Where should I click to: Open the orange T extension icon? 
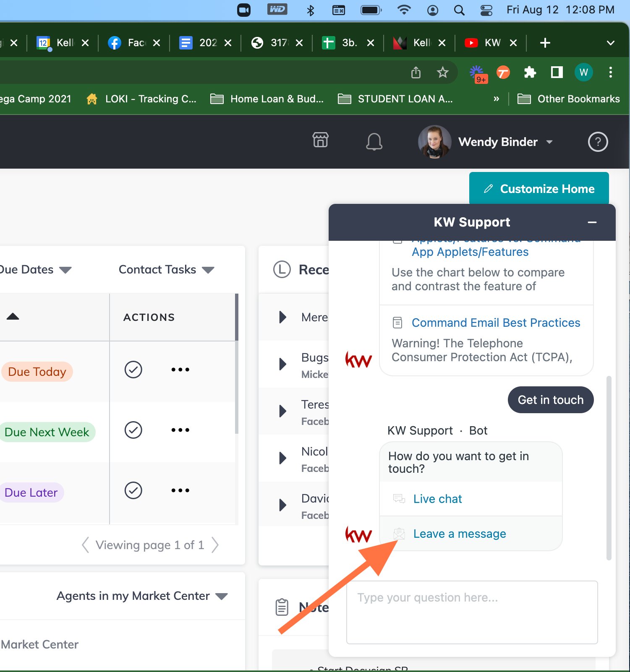[x=503, y=73]
